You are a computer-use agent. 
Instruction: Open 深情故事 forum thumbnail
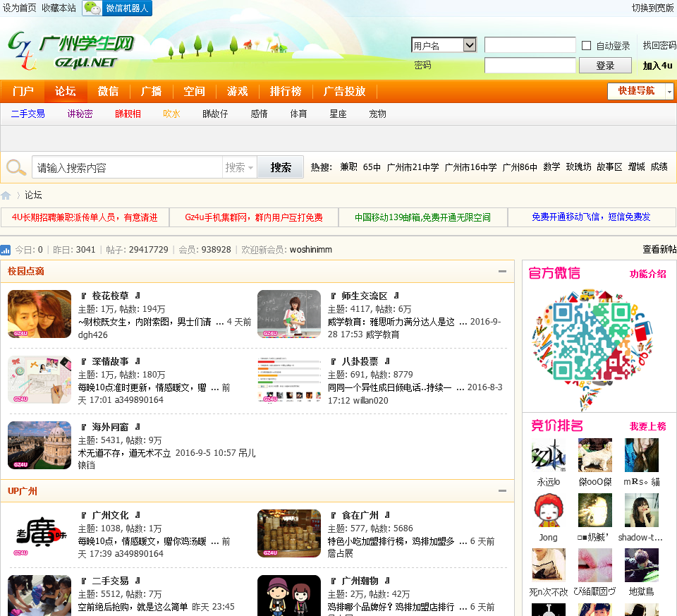click(39, 380)
